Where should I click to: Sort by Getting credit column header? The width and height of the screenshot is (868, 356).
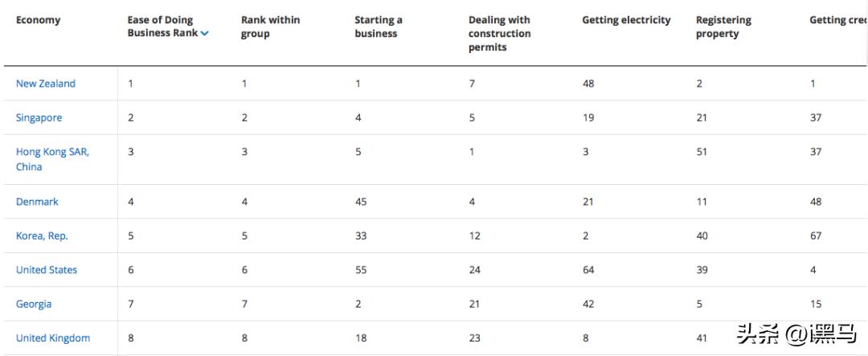pos(837,20)
